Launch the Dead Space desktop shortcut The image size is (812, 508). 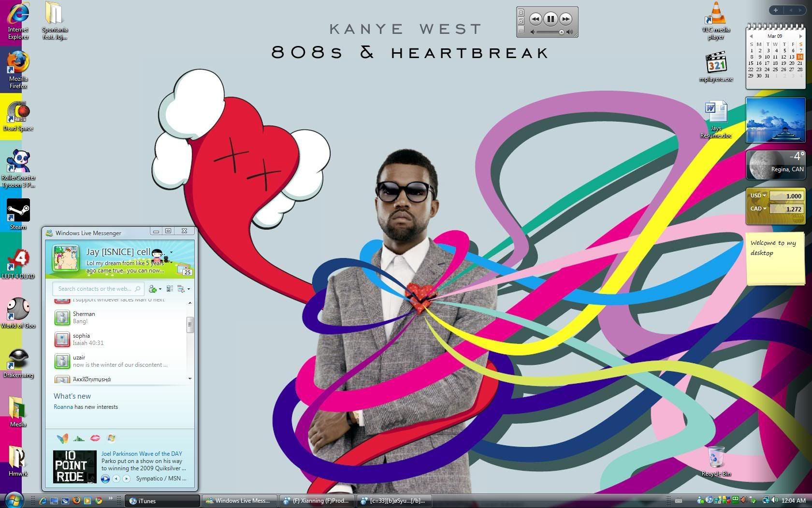(18, 116)
